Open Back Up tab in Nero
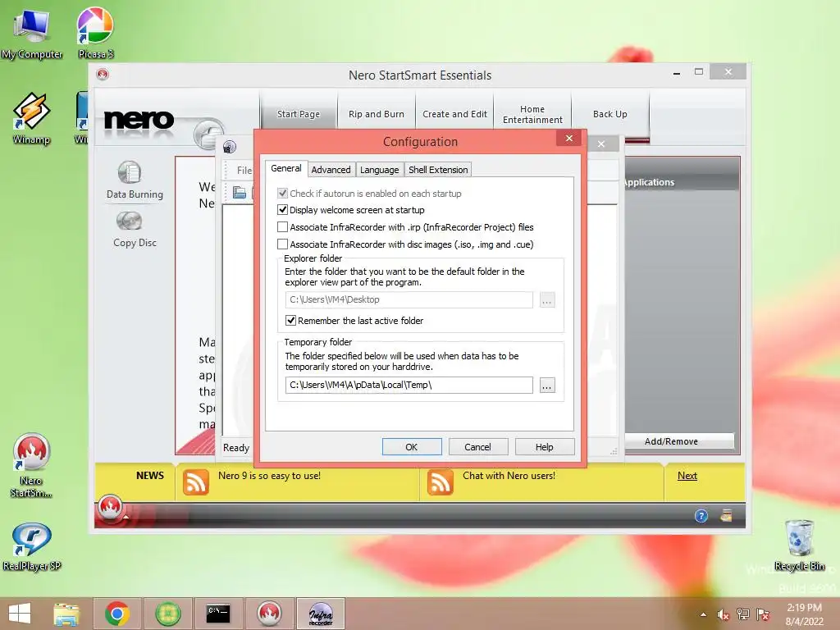Viewport: 840px width, 630px height. [x=610, y=113]
